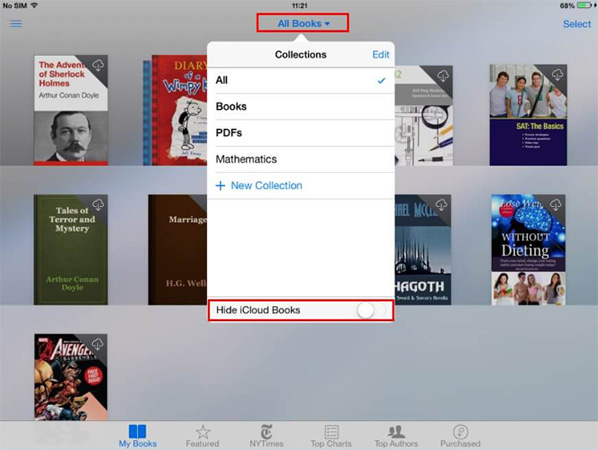Open the Marriage book by H.G. Wells
598x450 pixels.
pos(178,250)
